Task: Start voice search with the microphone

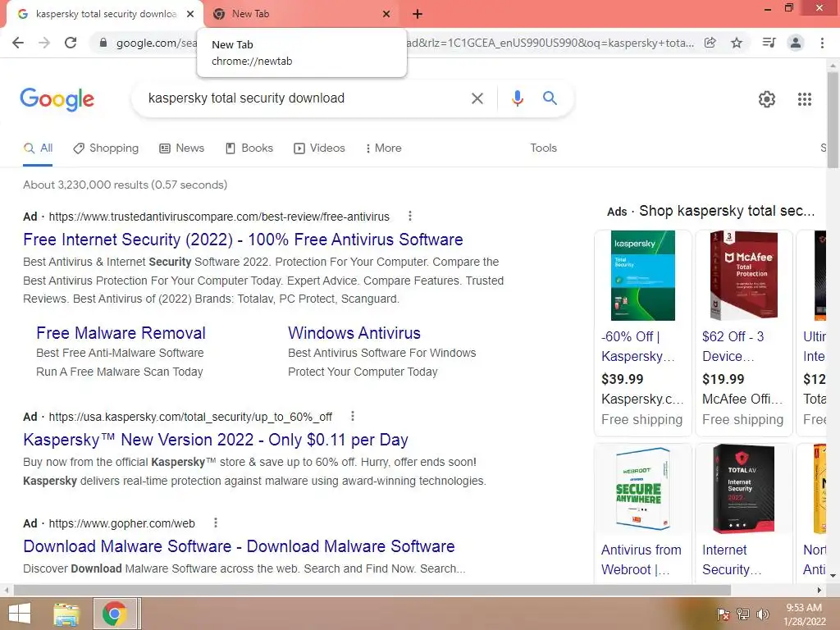Action: (517, 98)
